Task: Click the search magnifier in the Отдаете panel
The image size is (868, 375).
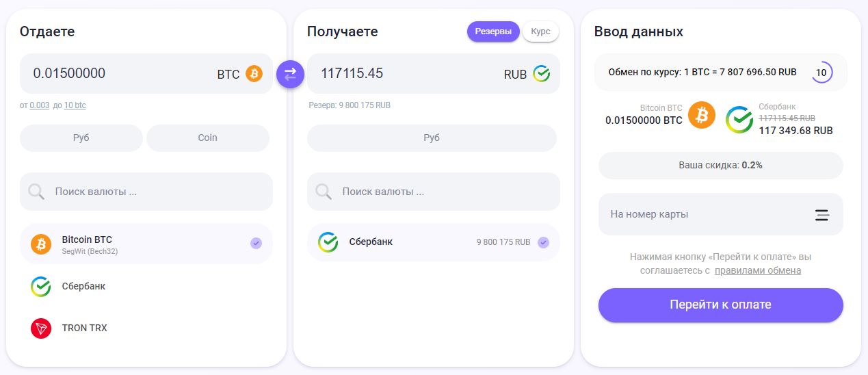Action: pos(37,192)
